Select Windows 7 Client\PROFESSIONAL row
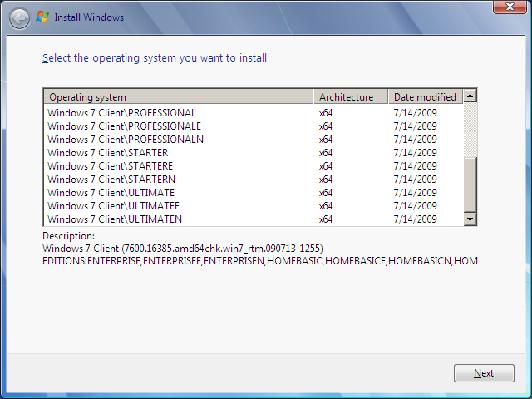This screenshot has height=399, width=532. point(253,113)
